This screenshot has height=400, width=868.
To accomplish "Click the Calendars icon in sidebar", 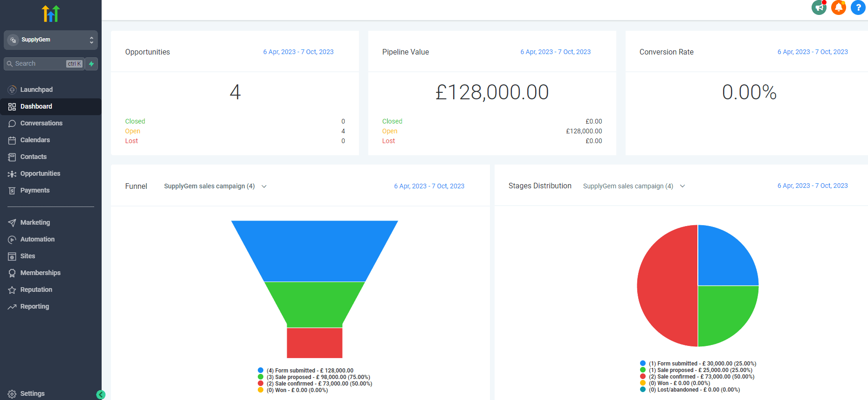I will (12, 140).
